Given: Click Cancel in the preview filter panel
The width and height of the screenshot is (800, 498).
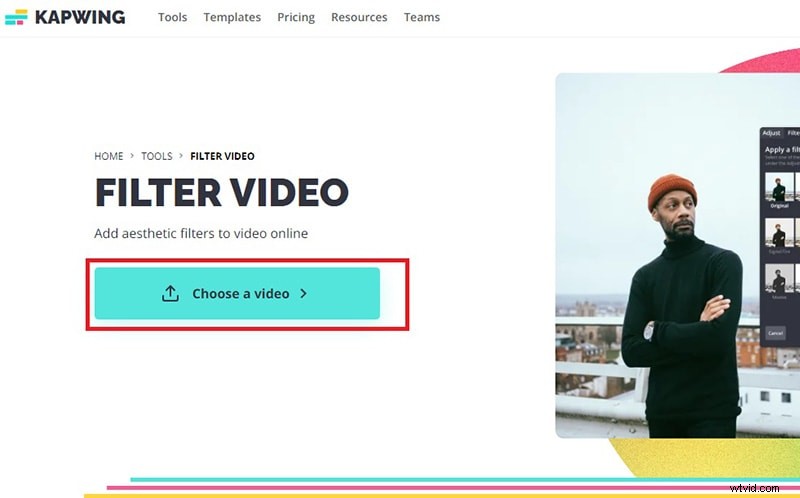Looking at the screenshot, I should 775,333.
